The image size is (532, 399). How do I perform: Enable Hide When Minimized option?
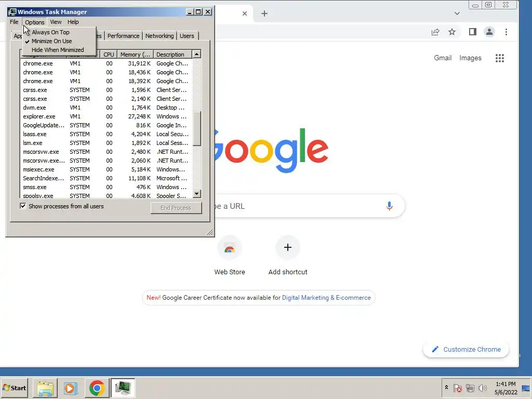tap(58, 50)
